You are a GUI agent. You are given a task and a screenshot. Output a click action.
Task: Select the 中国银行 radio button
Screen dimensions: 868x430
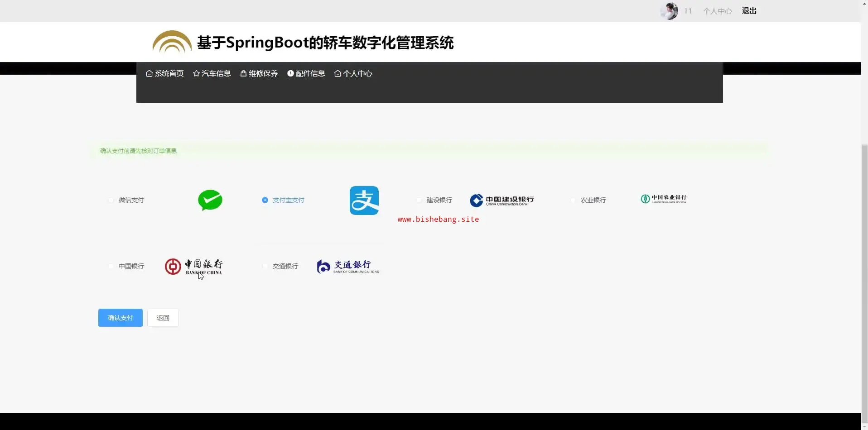(111, 266)
